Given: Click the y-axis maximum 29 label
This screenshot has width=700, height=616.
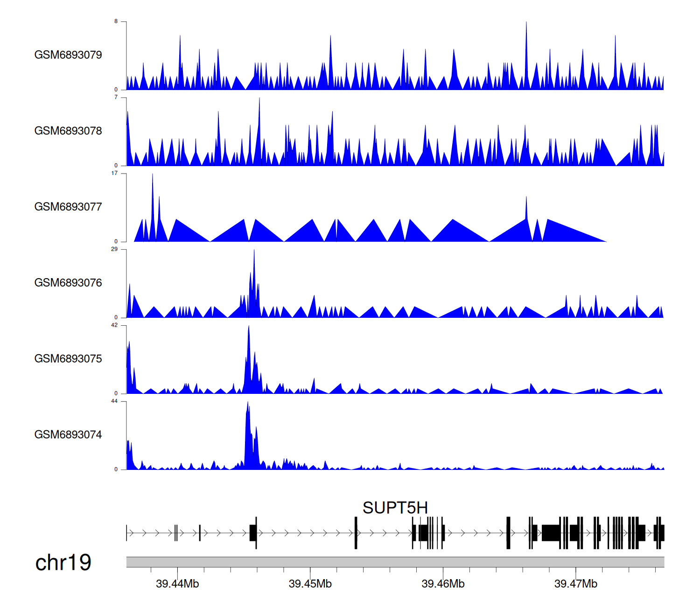Looking at the screenshot, I should (114, 250).
